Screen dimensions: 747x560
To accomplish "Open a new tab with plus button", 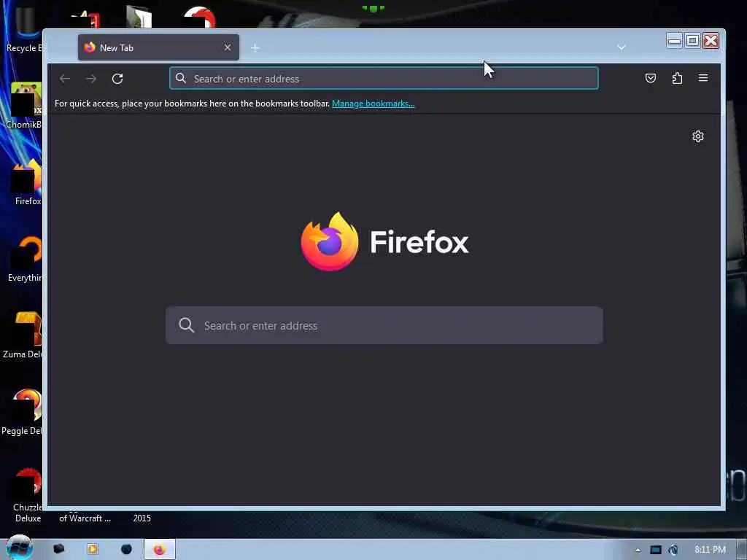I will pos(255,48).
